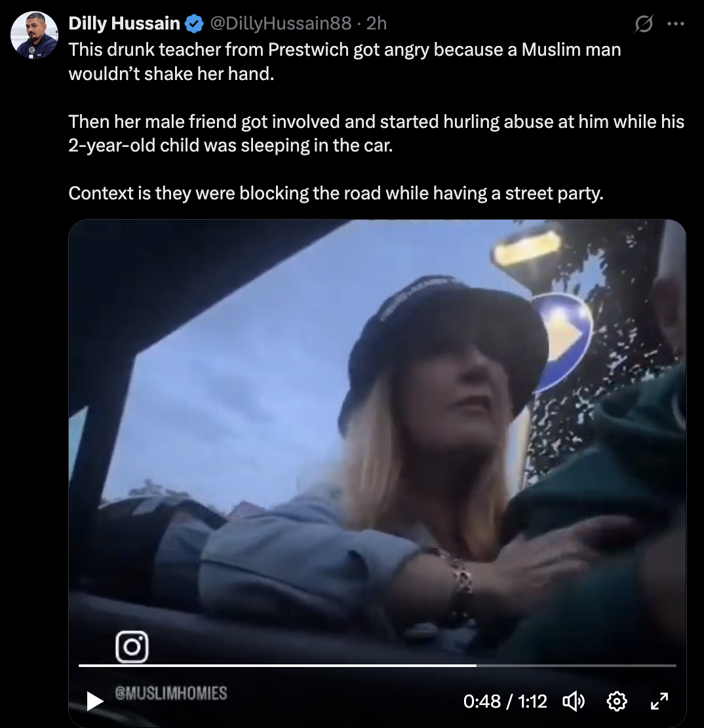
Task: Click the Grok slash-circle icon
Action: [x=644, y=24]
